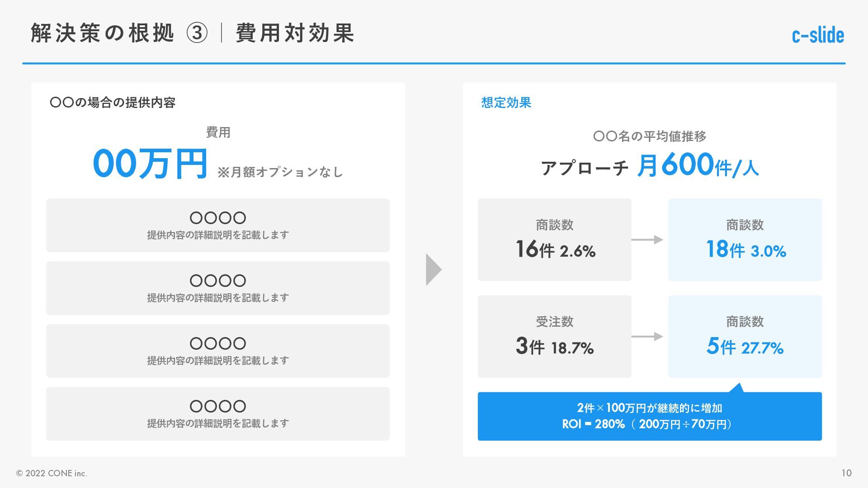
Task: Click the arrow after 受注数 3件 box
Action: click(x=647, y=337)
